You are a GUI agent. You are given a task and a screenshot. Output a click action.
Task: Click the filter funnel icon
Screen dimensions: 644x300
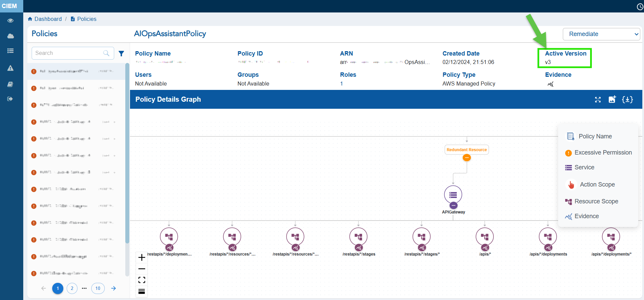coord(121,53)
